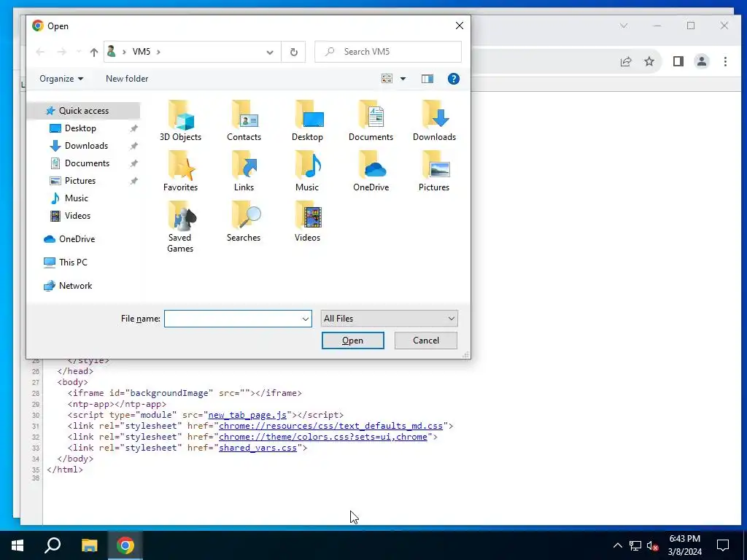Open Windows Start menu
747x560 pixels.
18,545
